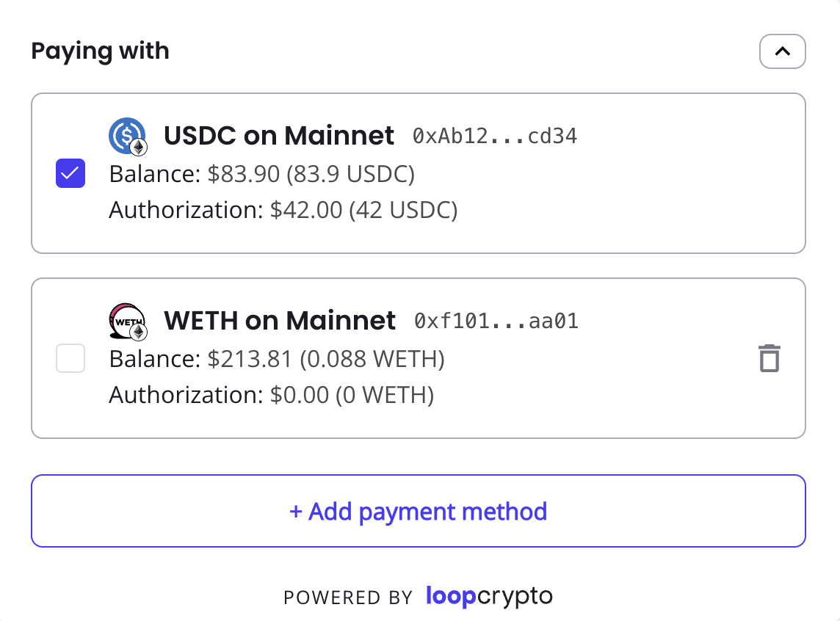Uncheck the USDC on Mainnet checkbox
This screenshot has width=840, height=621.
click(70, 173)
